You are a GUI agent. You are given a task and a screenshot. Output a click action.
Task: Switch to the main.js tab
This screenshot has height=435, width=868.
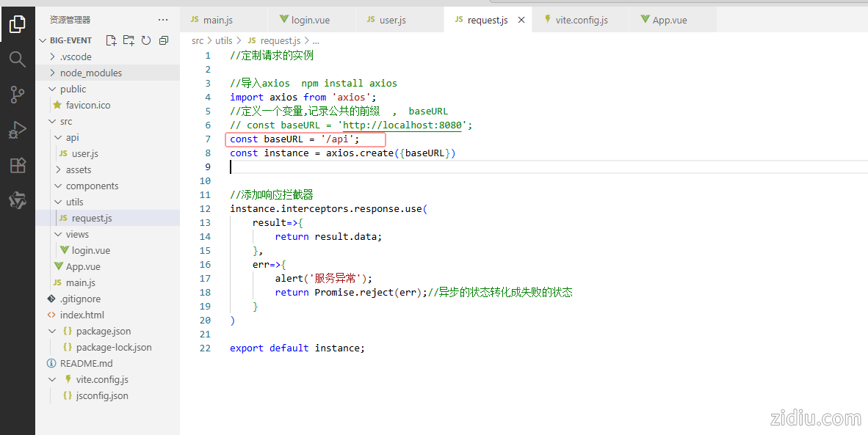[x=217, y=20]
